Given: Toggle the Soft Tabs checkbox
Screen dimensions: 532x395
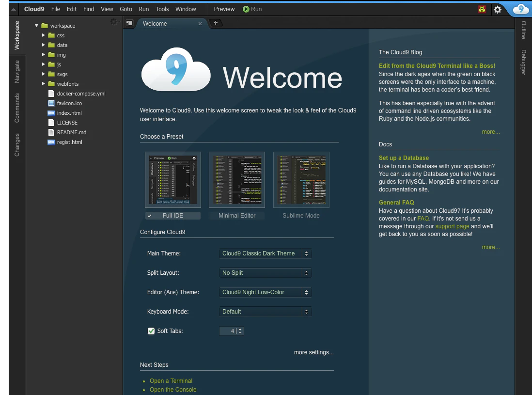Looking at the screenshot, I should click(151, 331).
